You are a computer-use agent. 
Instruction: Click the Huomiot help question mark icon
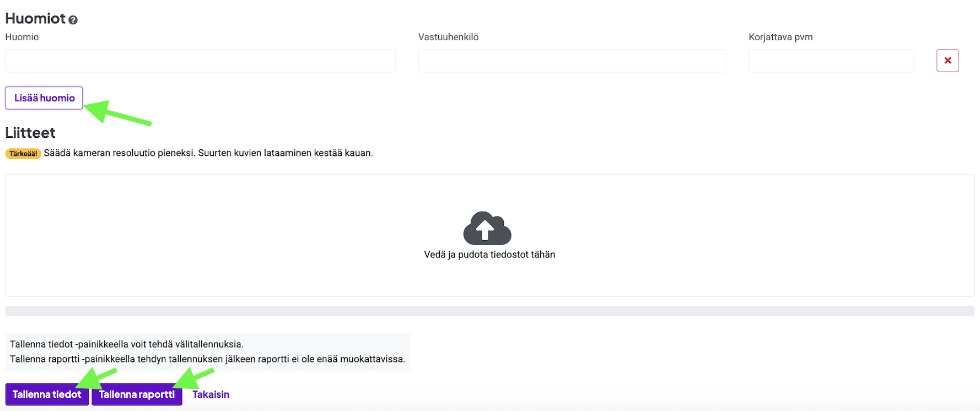(73, 20)
